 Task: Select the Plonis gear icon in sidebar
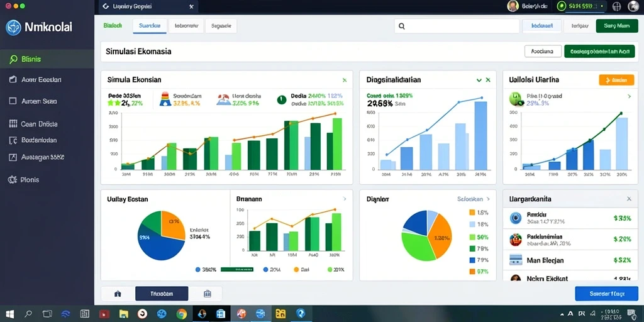point(13,179)
